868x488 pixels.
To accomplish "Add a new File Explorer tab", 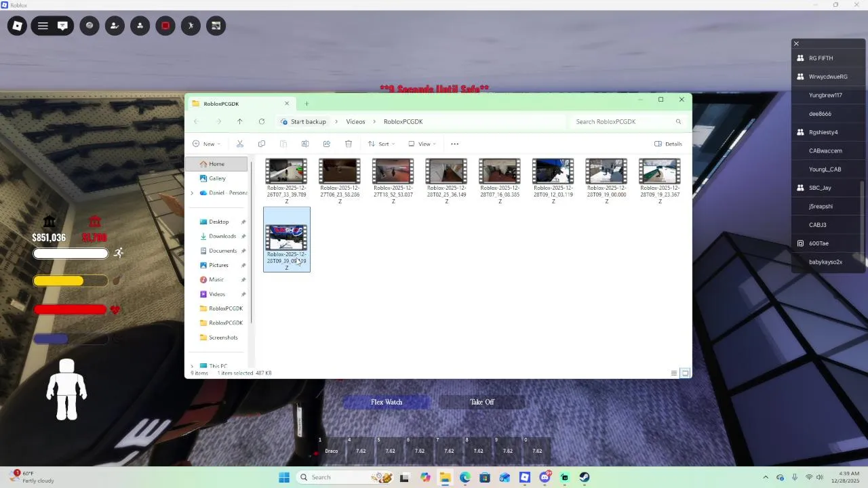I will click(307, 104).
